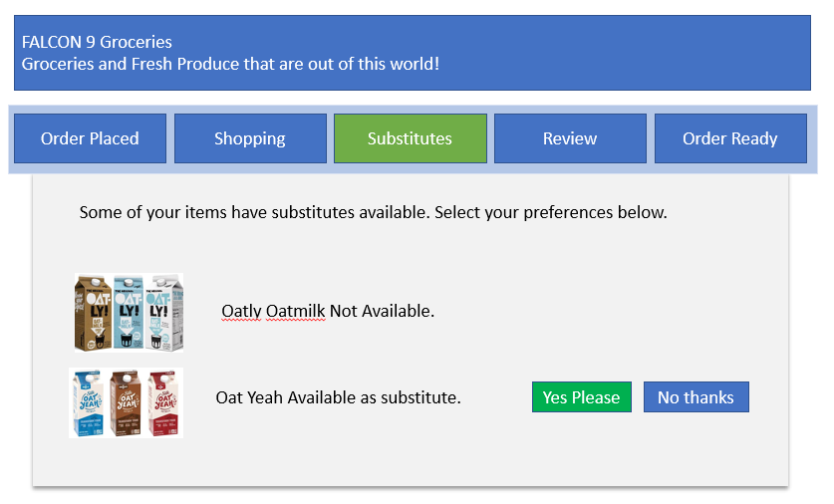Click the substitutes preferences instruction text
The height and width of the screenshot is (504, 834).
pyautogui.click(x=374, y=213)
